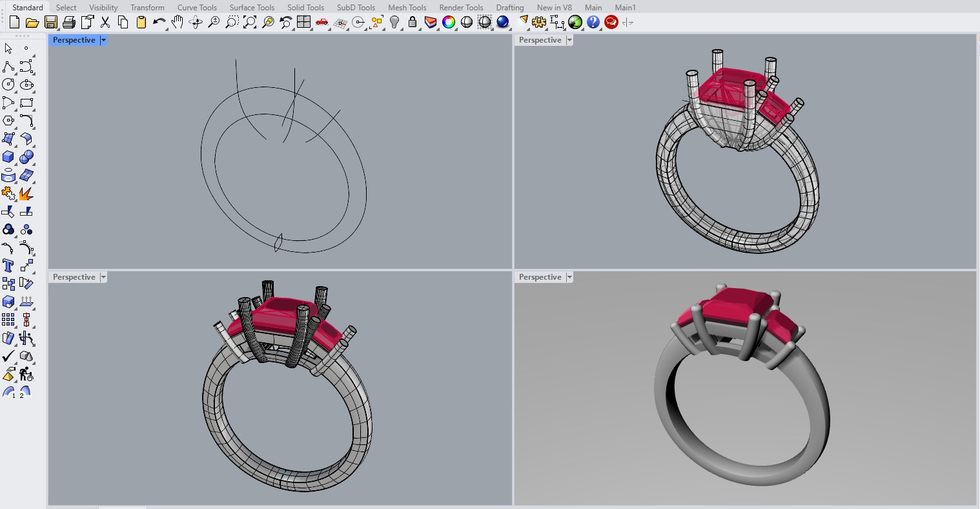Image resolution: width=980 pixels, height=509 pixels.
Task: Click the Save file icon
Action: (x=50, y=23)
